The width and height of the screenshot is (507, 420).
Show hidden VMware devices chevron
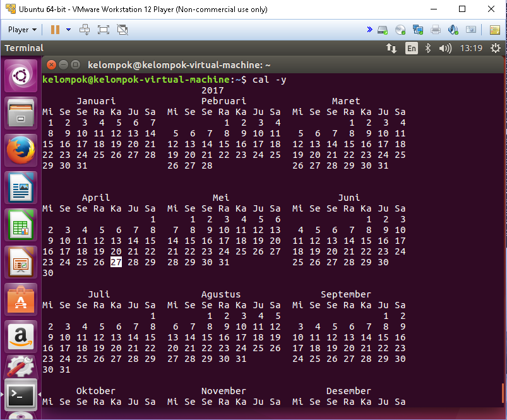[x=369, y=30]
